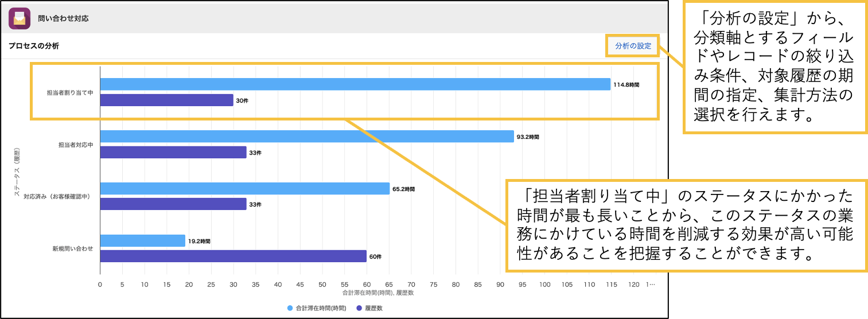Click the 担当者割り当て中 axis label
868x319 pixels.
coord(70,92)
